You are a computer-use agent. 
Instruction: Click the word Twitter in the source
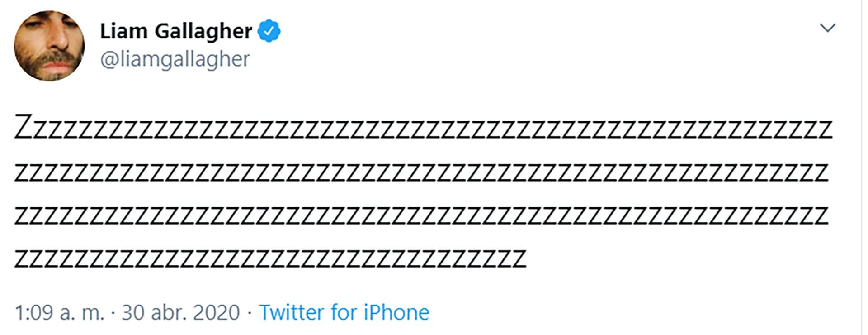[x=292, y=312]
